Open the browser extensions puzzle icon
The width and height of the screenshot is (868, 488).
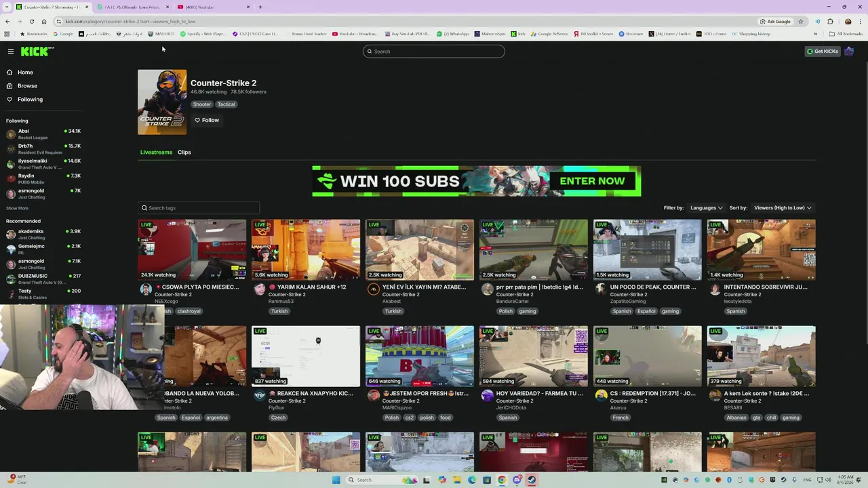(x=830, y=21)
